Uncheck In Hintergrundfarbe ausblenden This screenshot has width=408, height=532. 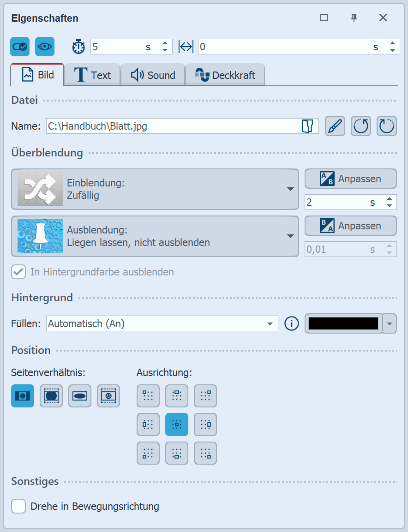pos(18,272)
